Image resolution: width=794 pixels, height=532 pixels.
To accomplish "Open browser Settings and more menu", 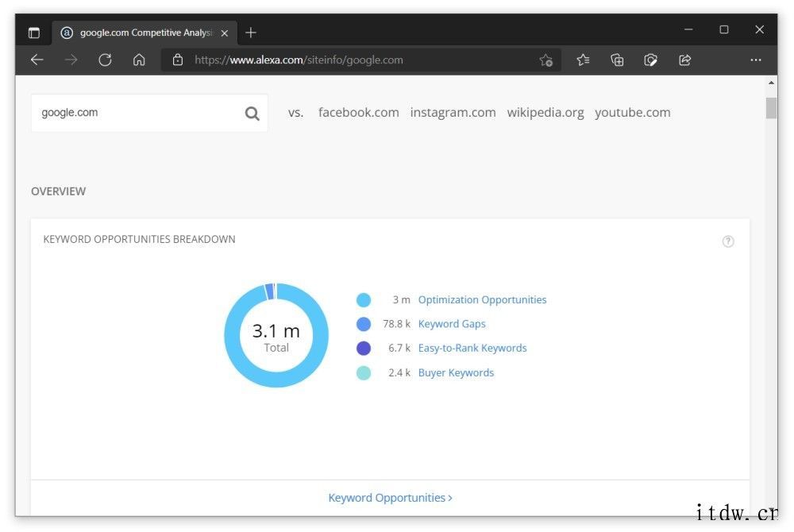I will [x=756, y=60].
